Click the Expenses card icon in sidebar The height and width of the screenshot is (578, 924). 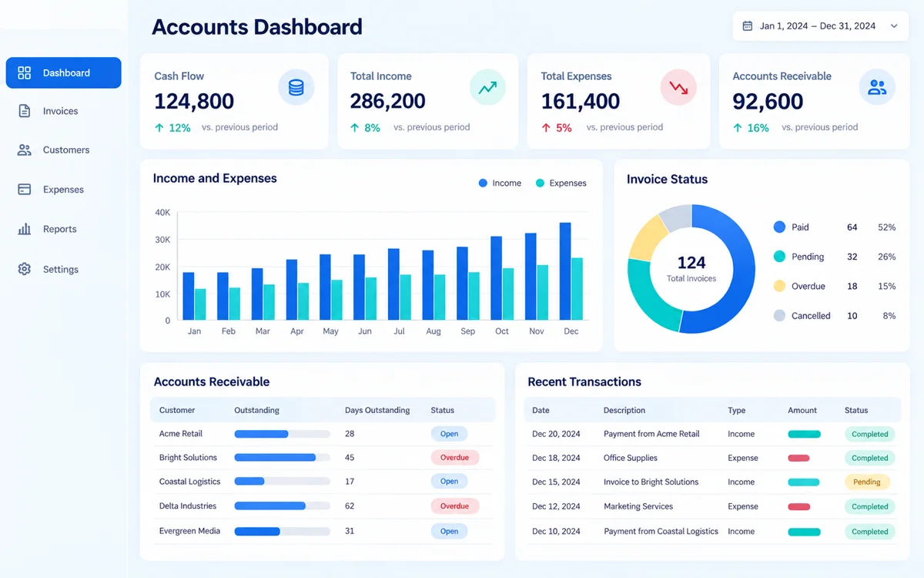pyautogui.click(x=24, y=189)
